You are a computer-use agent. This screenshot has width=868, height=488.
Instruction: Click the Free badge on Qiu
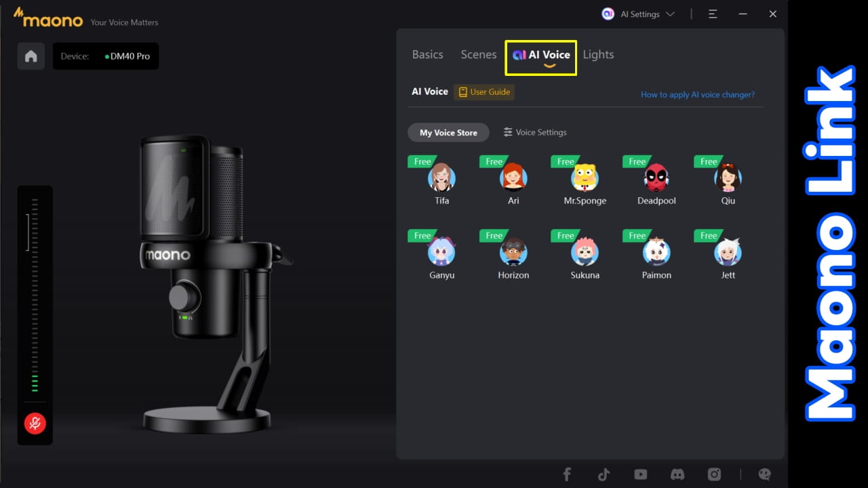(x=708, y=161)
